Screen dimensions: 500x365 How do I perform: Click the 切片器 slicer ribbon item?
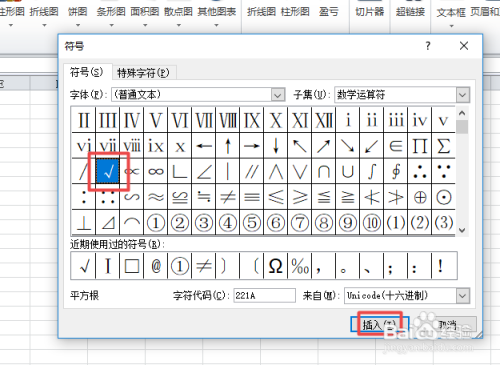pos(369,12)
